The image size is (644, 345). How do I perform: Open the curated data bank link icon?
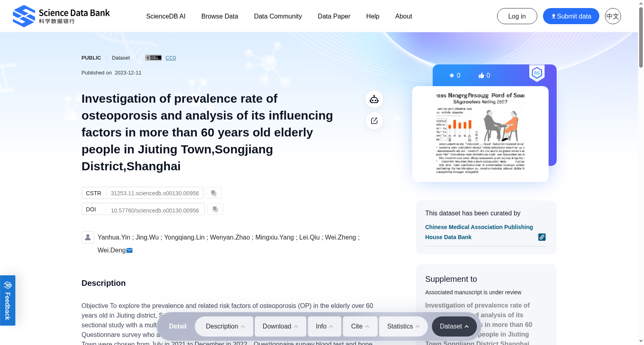click(x=542, y=237)
